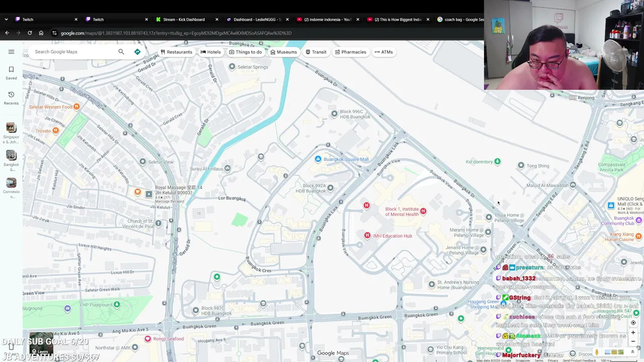Open the Layers map type thumbnail
This screenshot has height=362, width=644.
pyautogui.click(x=41, y=344)
